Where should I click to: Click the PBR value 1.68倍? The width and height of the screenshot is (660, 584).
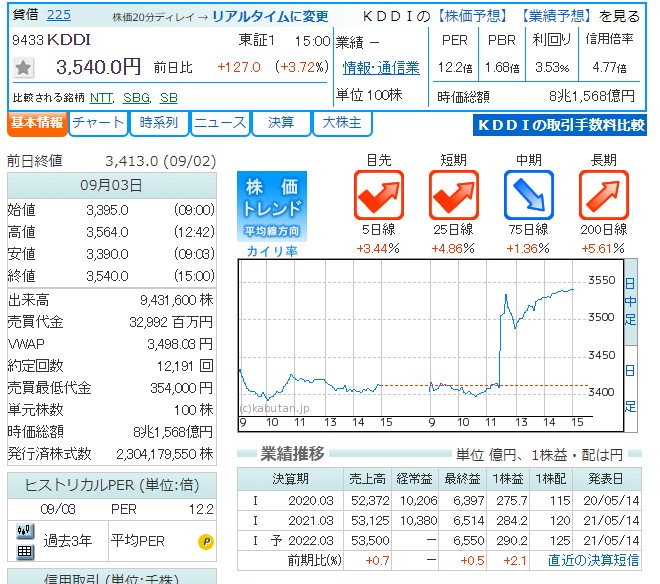click(x=502, y=67)
